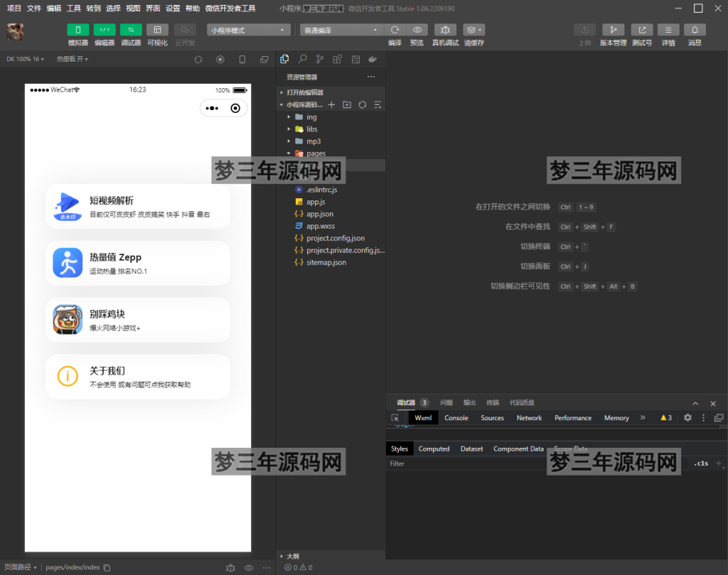728x575 pixels.
Task: Open the 普通编译 compile mode dropdown
Action: click(x=342, y=30)
